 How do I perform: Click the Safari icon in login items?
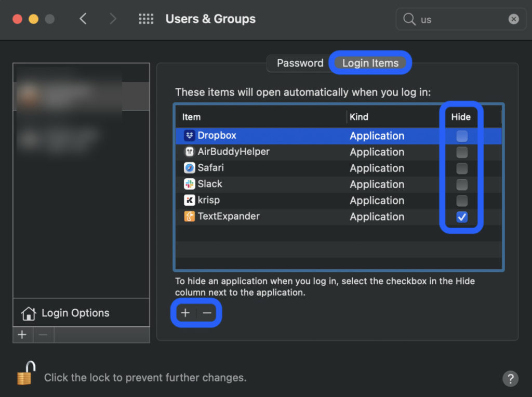point(189,168)
